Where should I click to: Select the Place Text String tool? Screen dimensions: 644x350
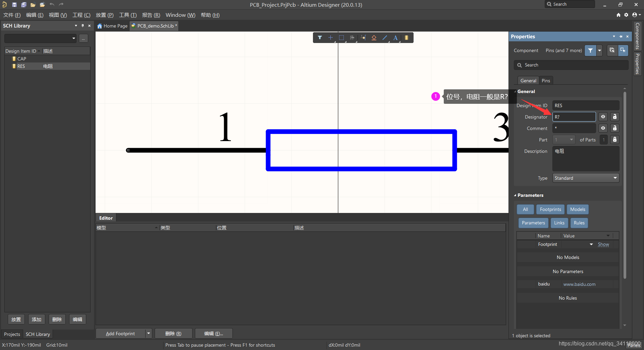(x=395, y=38)
